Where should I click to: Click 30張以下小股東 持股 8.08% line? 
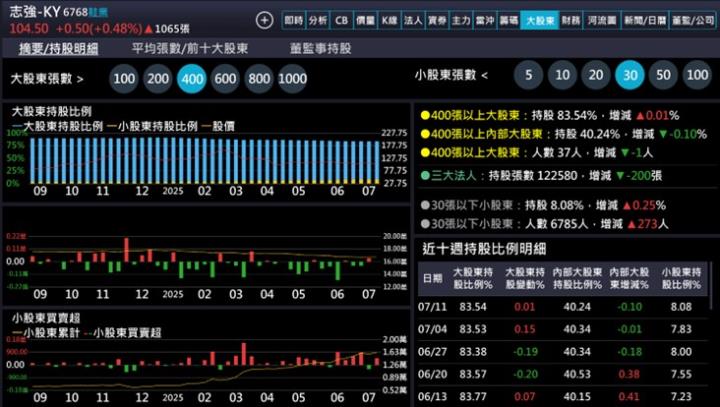click(543, 205)
